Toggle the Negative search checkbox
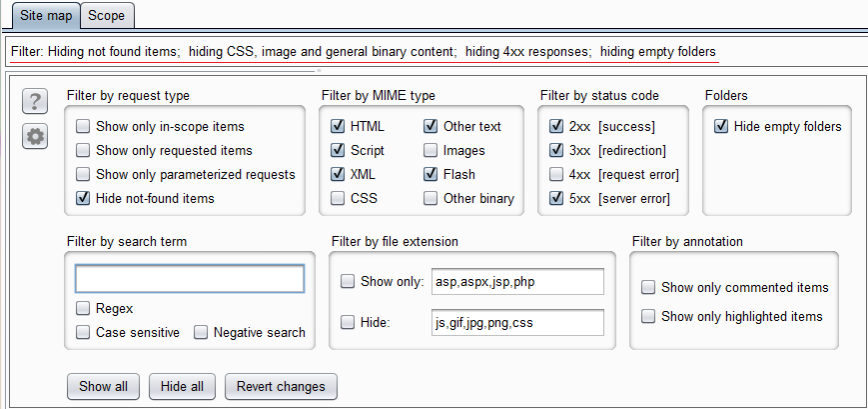Screen dimensions: 868x409 coord(202,333)
